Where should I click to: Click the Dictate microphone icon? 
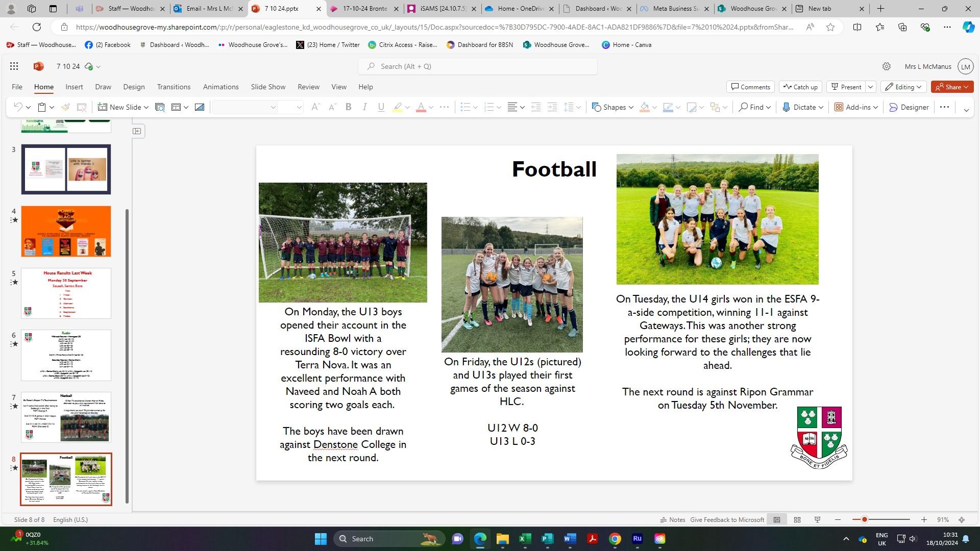786,107
